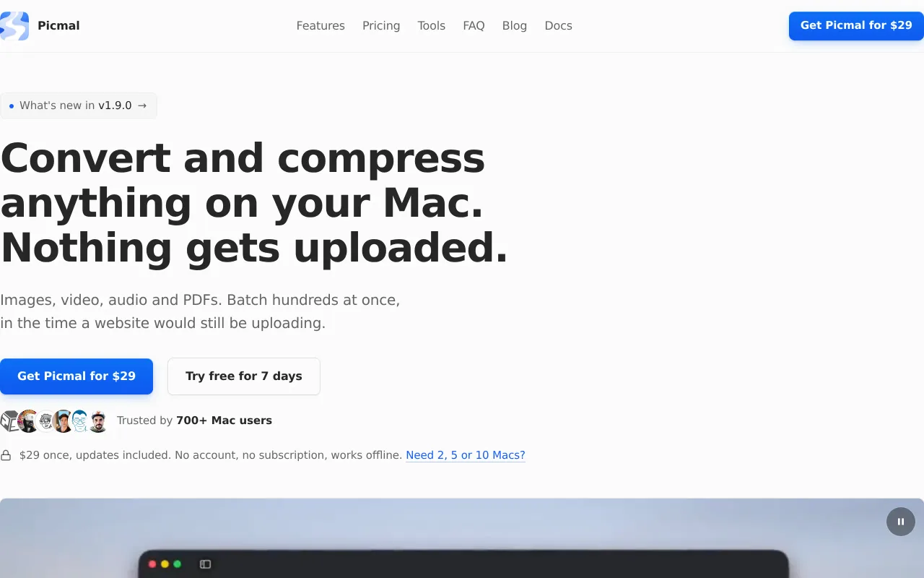The height and width of the screenshot is (578, 924).
Task: Pause the demo video
Action: click(901, 522)
